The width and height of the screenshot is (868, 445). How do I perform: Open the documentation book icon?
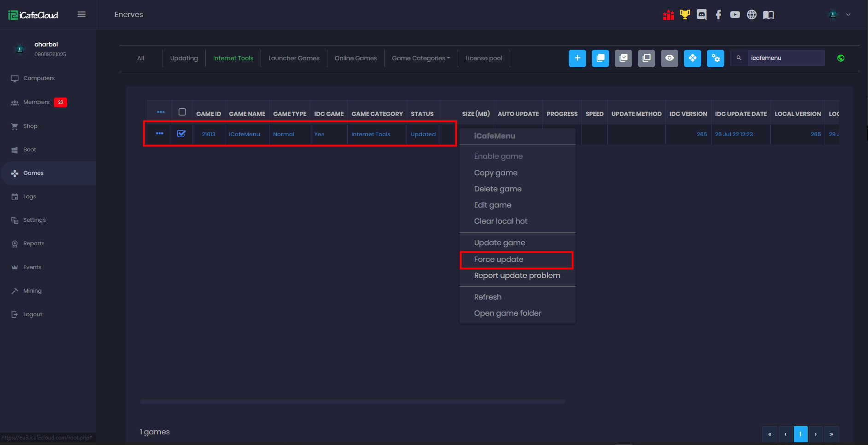[769, 15]
